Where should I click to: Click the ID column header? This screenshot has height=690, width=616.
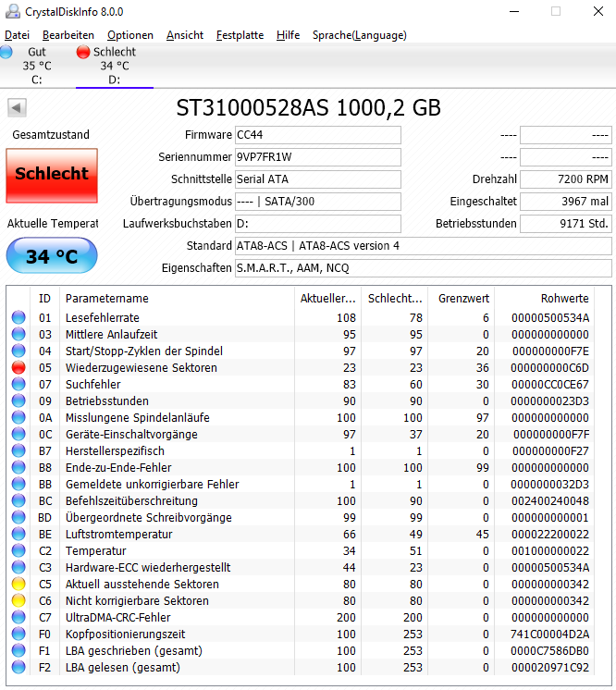pos(45,299)
